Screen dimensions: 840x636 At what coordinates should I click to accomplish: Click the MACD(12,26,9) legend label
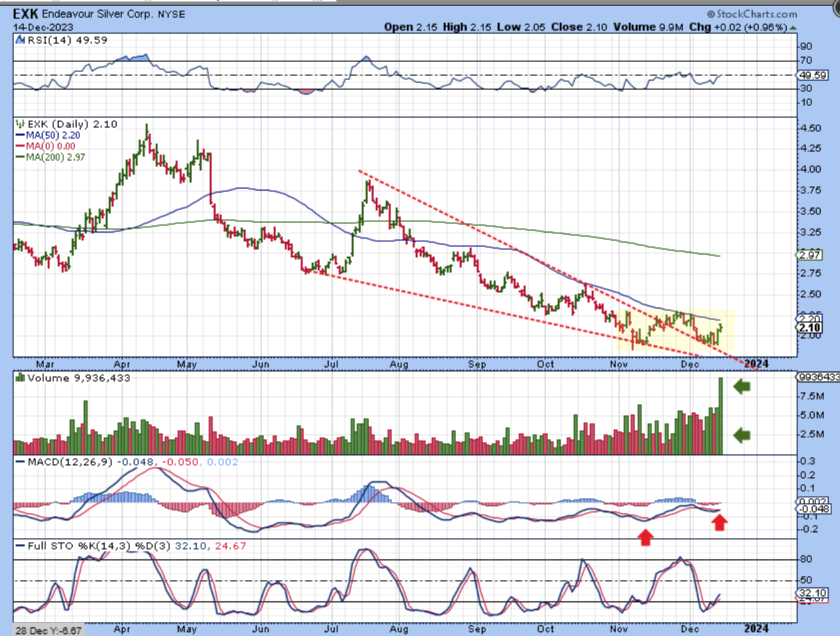click(71, 462)
